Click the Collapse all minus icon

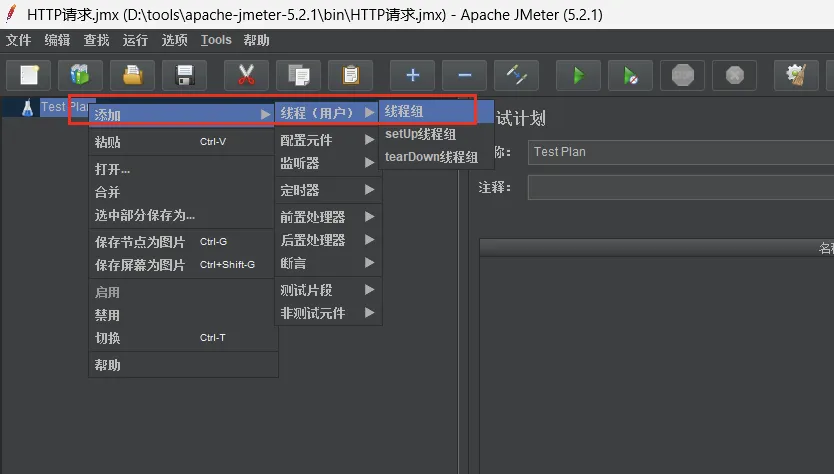coord(464,75)
